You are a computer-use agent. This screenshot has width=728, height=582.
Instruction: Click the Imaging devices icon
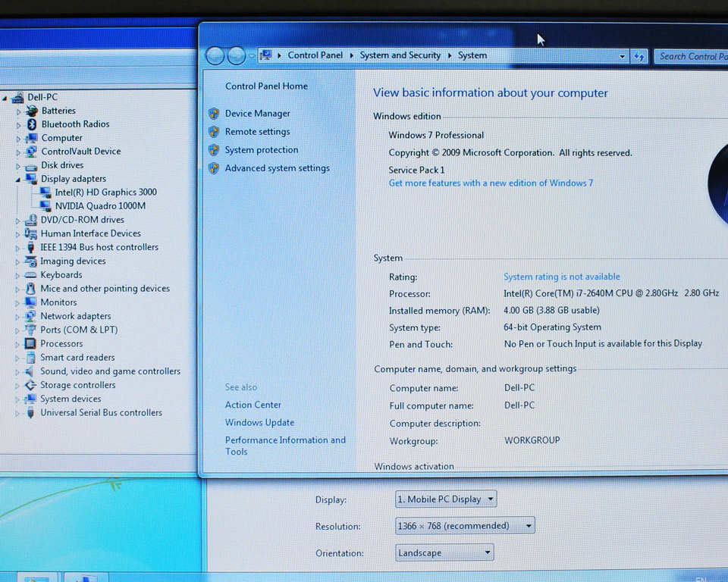[30, 261]
